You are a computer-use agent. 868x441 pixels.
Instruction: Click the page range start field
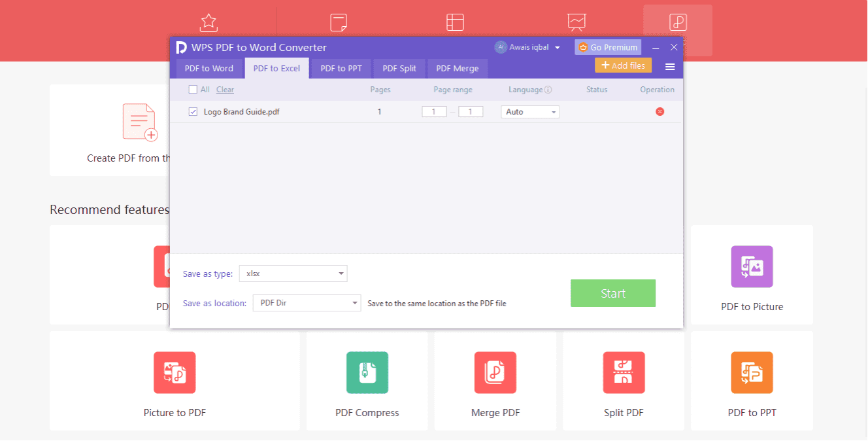(434, 112)
